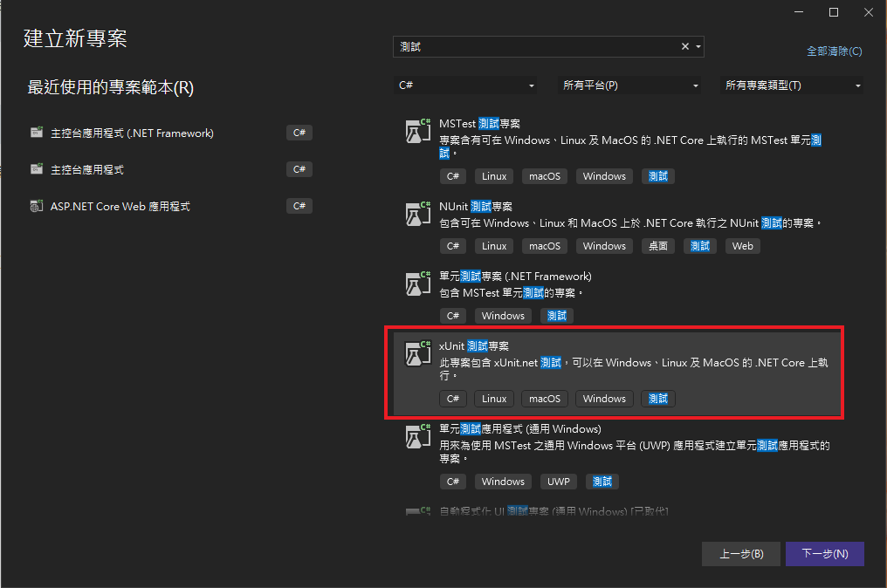This screenshot has width=887, height=588.
Task: Click the 單元測試專案 (.NET Framework) template icon
Action: 418,284
